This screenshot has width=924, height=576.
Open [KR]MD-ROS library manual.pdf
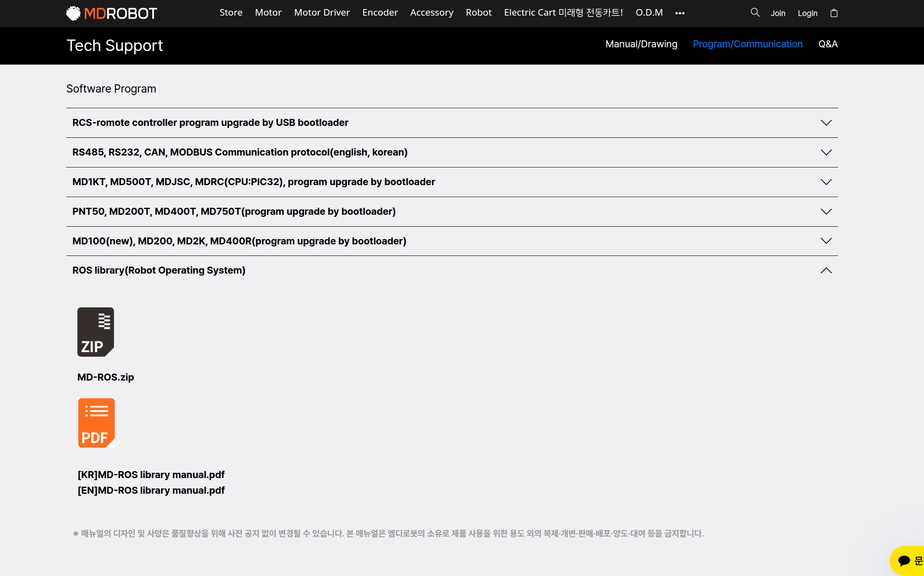coord(151,475)
